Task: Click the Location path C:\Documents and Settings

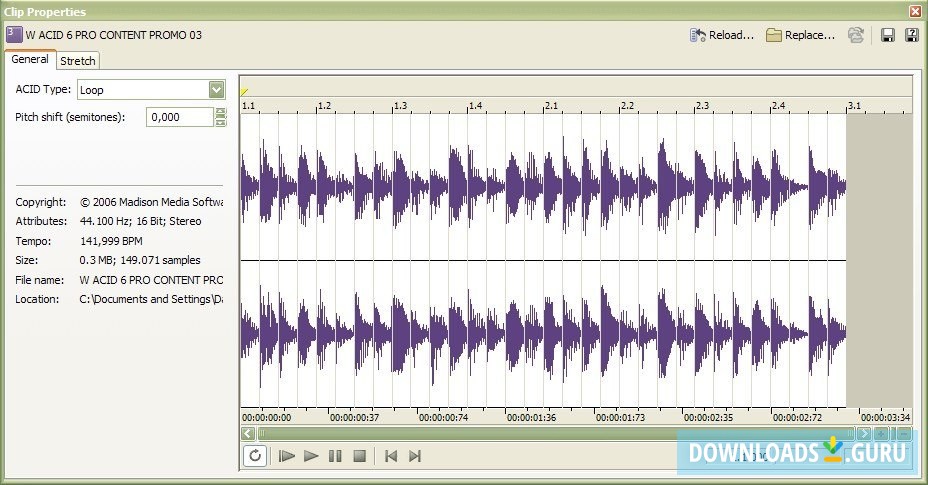Action: point(152,300)
